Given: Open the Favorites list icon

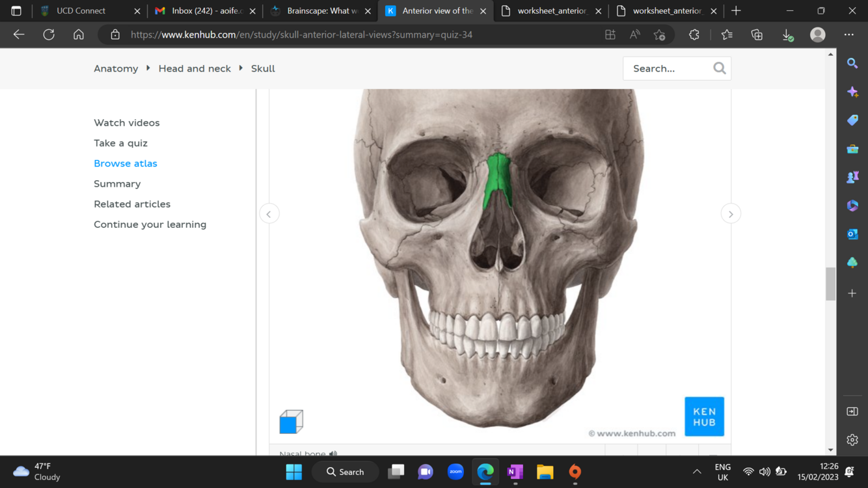Looking at the screenshot, I should 727,34.
